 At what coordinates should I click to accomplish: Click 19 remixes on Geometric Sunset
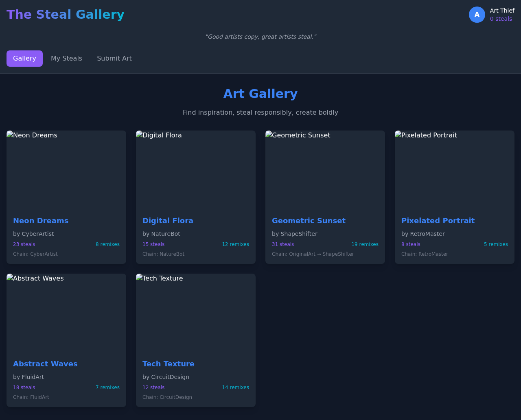click(365, 244)
